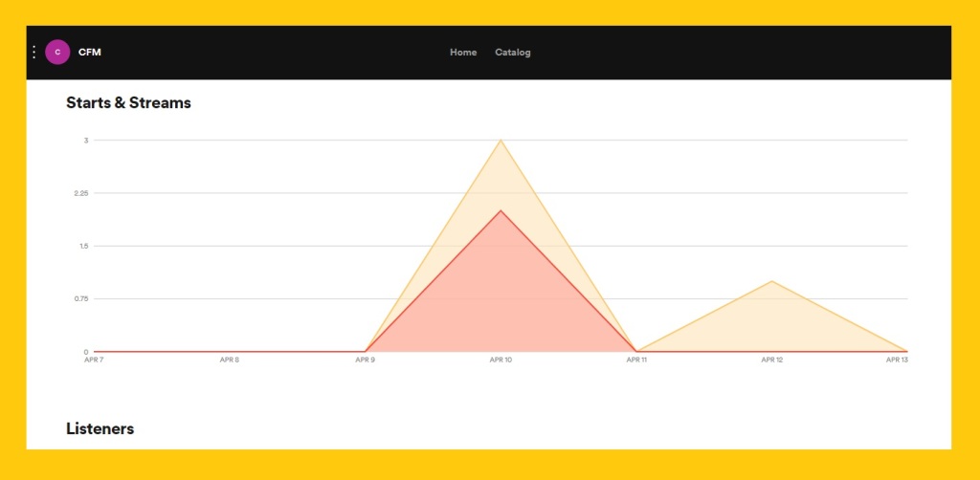
Task: Click the APR 13 axis label
Action: coord(897,360)
